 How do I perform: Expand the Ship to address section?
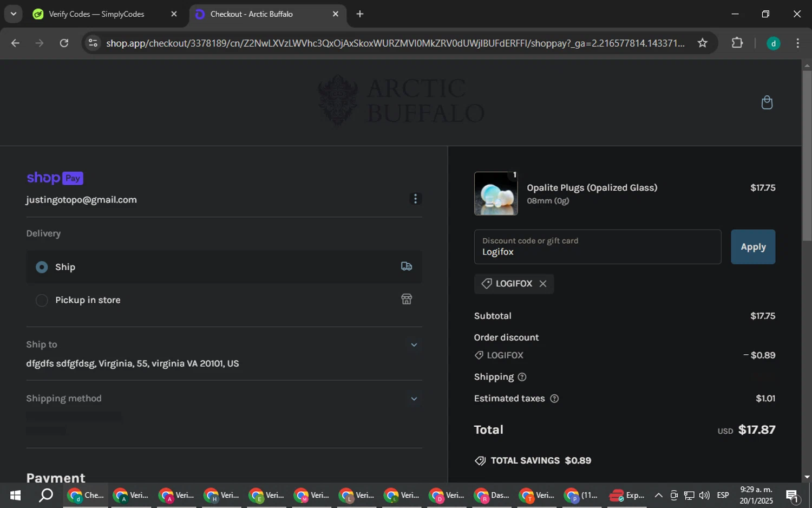(414, 345)
